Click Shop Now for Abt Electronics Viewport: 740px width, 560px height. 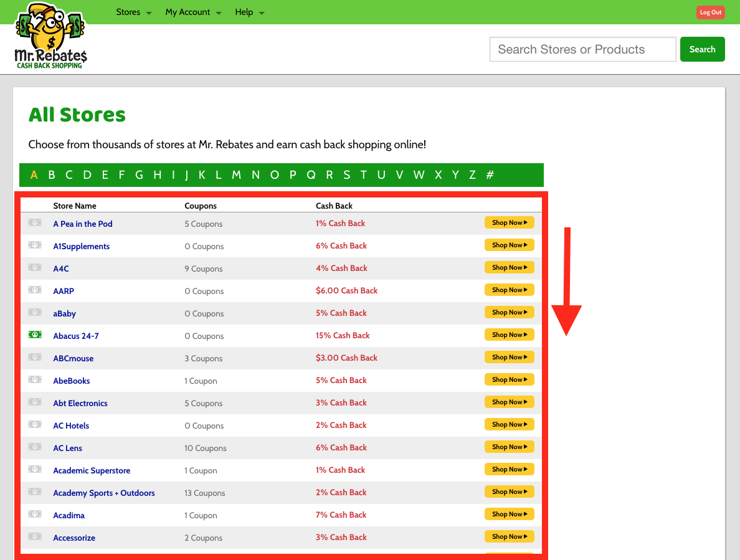(509, 402)
